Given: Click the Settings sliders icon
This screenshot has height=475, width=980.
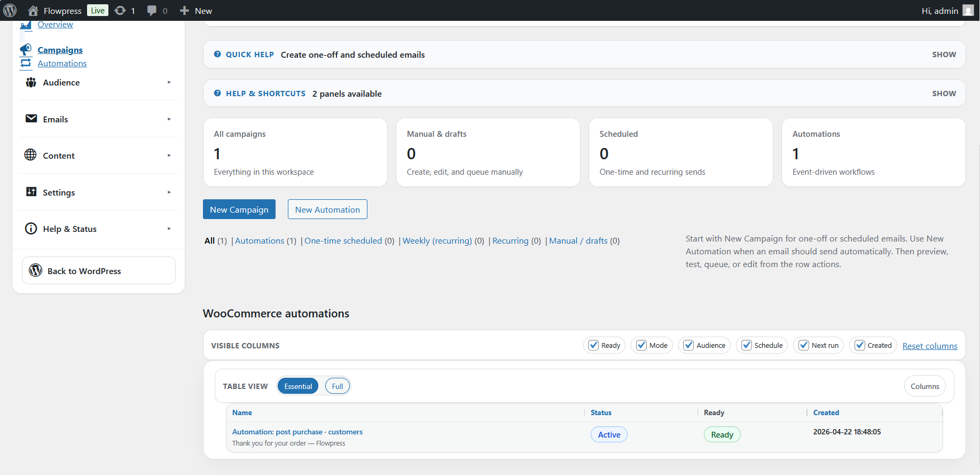Looking at the screenshot, I should [x=31, y=192].
